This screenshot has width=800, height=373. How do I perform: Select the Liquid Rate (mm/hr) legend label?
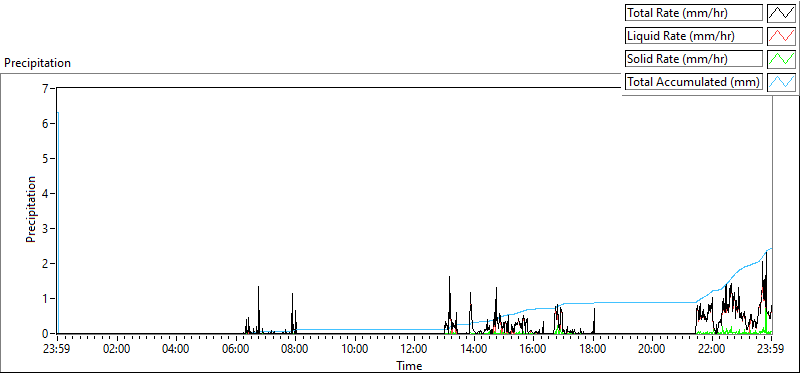[x=694, y=36]
